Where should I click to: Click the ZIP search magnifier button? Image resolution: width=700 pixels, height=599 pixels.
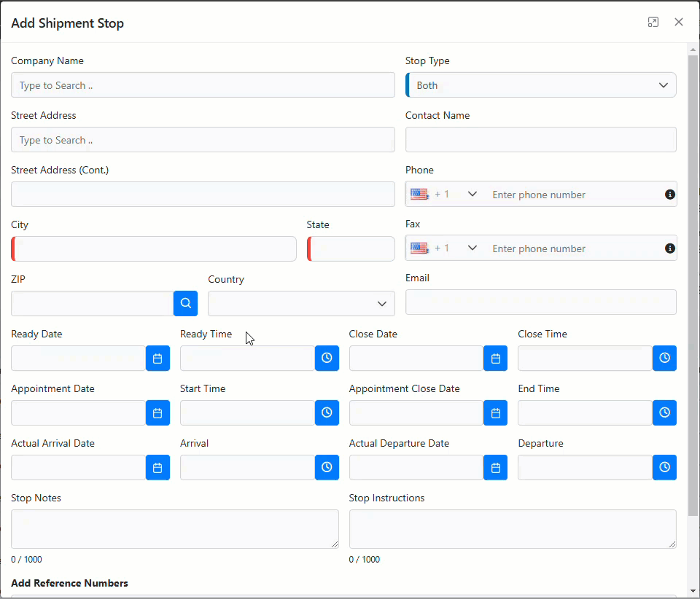(185, 304)
